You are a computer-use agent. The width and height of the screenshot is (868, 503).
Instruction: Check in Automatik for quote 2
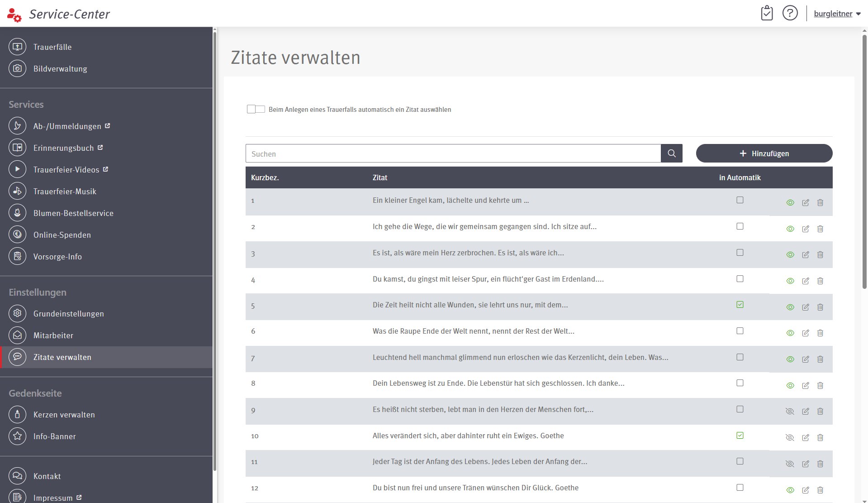740,226
